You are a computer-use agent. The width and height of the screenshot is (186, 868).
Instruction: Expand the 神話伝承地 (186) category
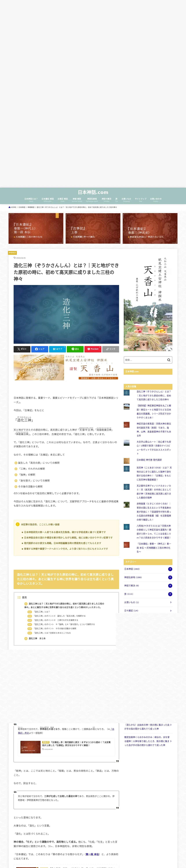click(170, 578)
